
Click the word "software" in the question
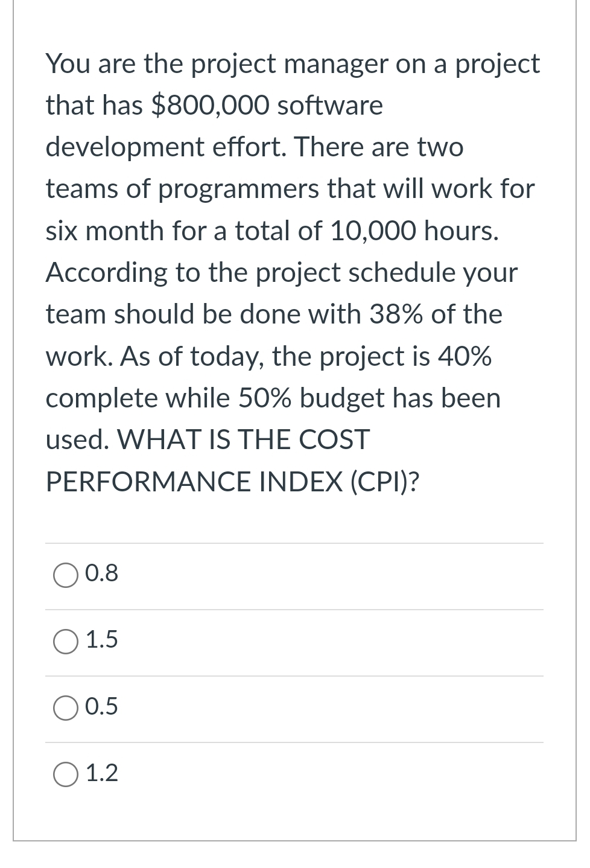[x=330, y=106]
